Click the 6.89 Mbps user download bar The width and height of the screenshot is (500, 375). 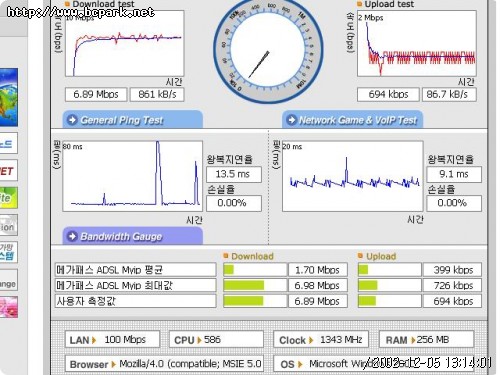(255, 301)
